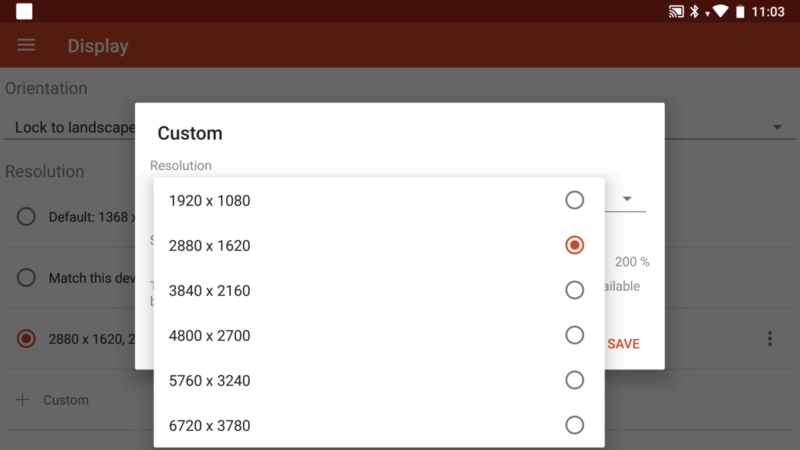The height and width of the screenshot is (450, 800).
Task: Select the 3840 x 2160 radio button
Action: tap(574, 290)
